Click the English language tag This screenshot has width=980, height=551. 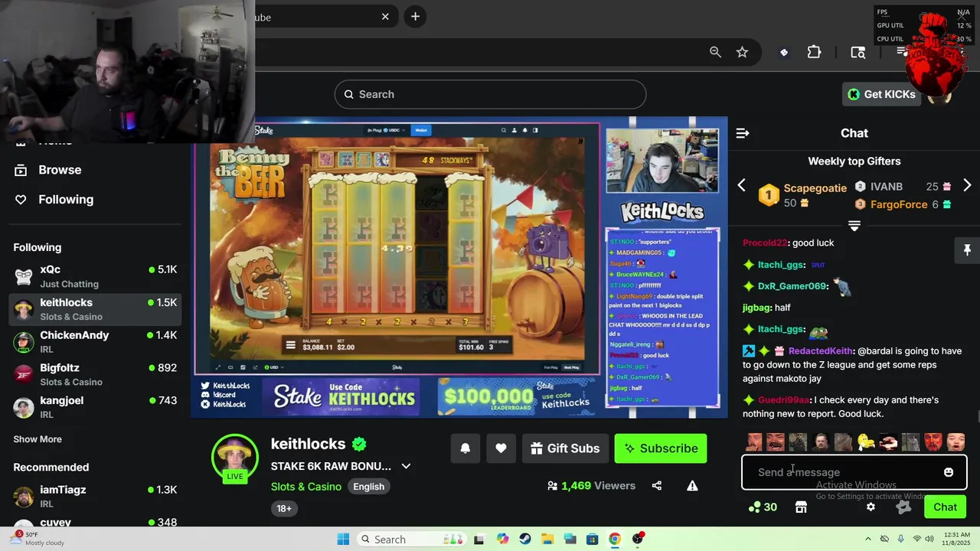(368, 487)
